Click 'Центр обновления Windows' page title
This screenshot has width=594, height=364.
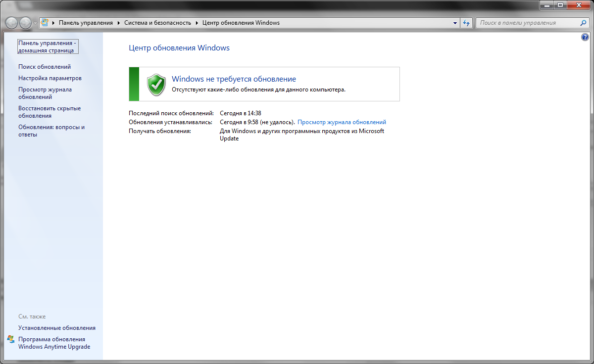[179, 48]
